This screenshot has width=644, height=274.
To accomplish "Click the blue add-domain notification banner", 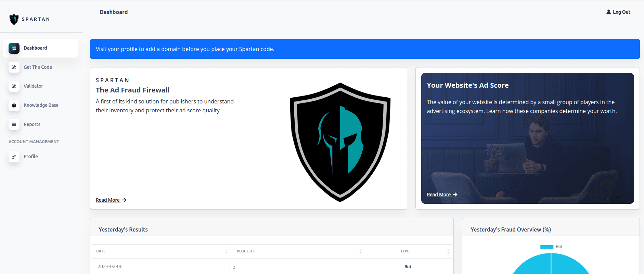I will coord(364,49).
